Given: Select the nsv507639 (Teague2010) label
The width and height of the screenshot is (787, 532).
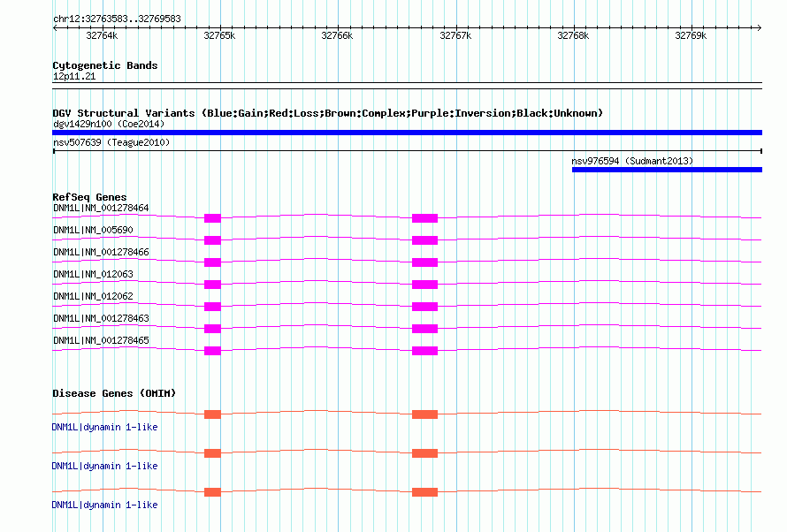Looking at the screenshot, I should [x=111, y=142].
